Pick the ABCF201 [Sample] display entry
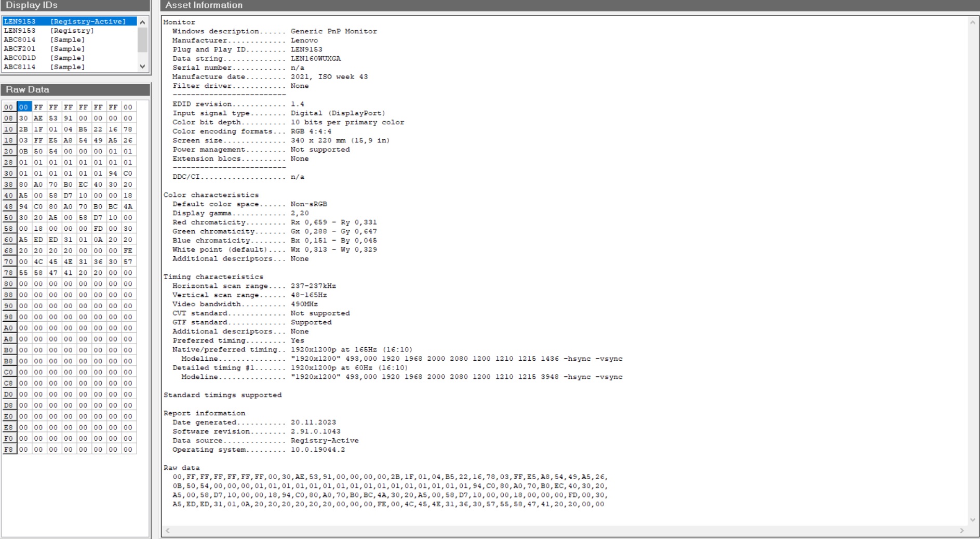Image resolution: width=980 pixels, height=539 pixels. click(x=70, y=49)
